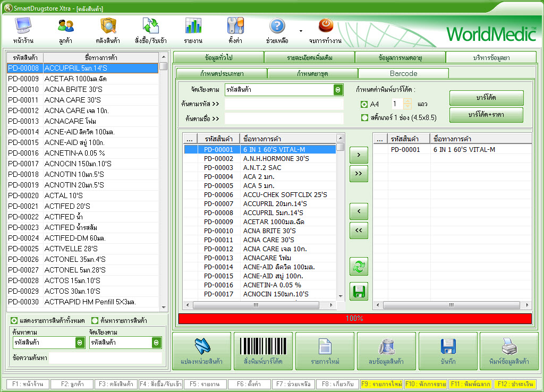Click the บาร์โค้ด+ราคา button
Screen dimensions: 544x392
point(486,115)
